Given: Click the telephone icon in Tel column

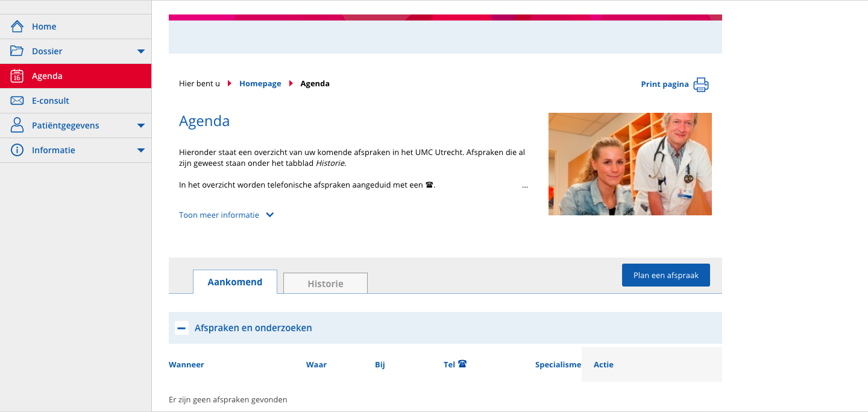Looking at the screenshot, I should pos(462,364).
